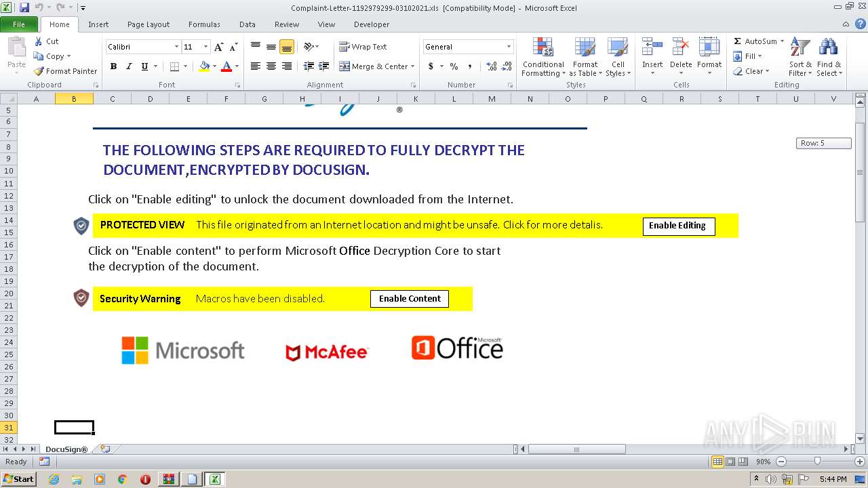Screen dimensions: 868x488
Task: Click the AutoSum sigma button
Action: tap(754, 41)
